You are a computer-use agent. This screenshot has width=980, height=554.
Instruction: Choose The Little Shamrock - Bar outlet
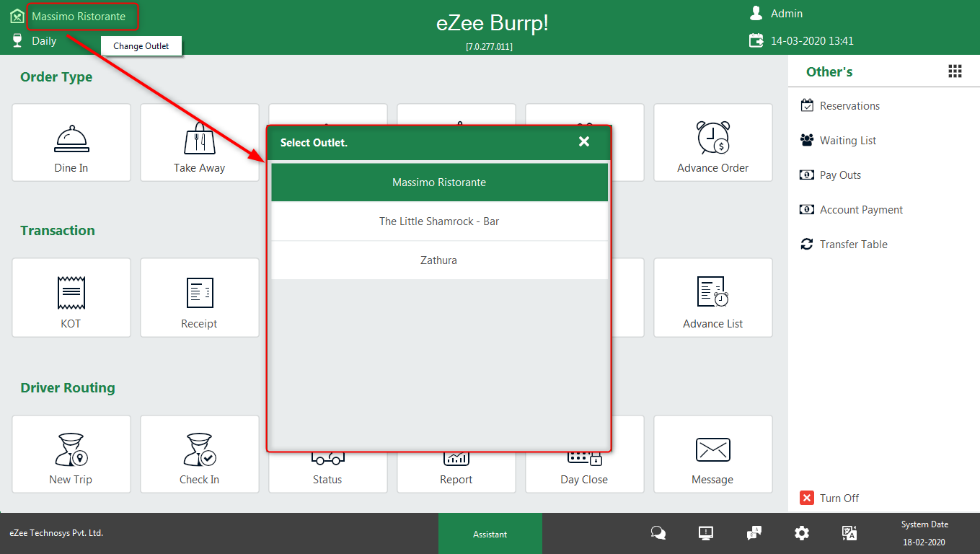[x=439, y=221]
